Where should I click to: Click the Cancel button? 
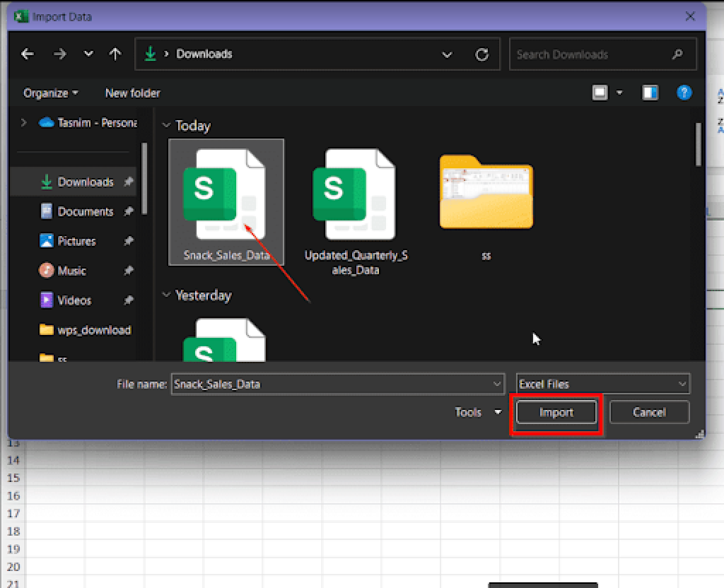[x=649, y=412]
